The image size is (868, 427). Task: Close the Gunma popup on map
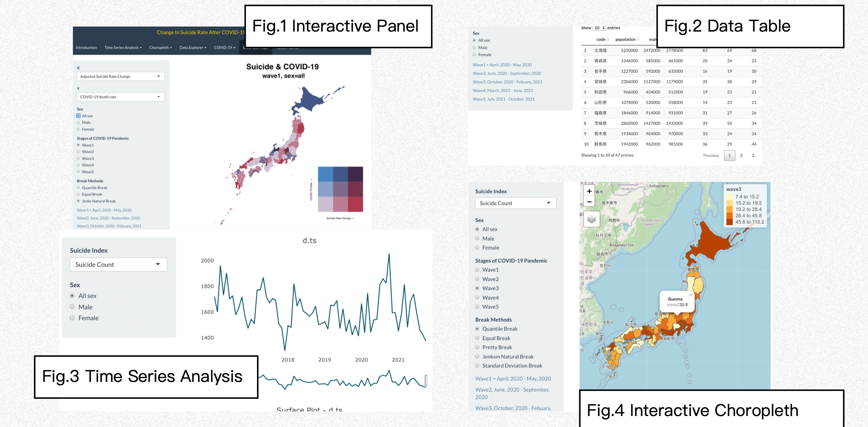pos(691,295)
